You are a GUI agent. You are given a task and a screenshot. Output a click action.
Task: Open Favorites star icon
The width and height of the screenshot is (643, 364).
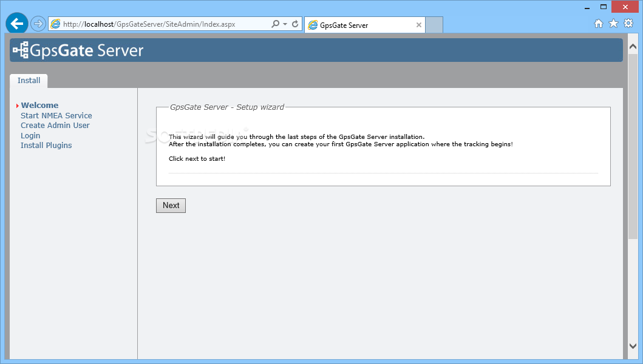[x=613, y=24]
